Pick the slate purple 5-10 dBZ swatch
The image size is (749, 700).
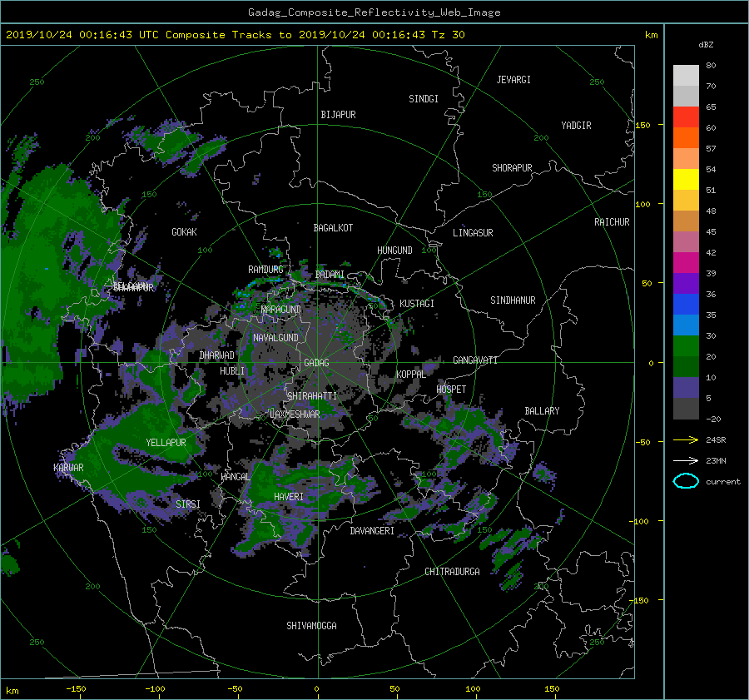[x=686, y=388]
